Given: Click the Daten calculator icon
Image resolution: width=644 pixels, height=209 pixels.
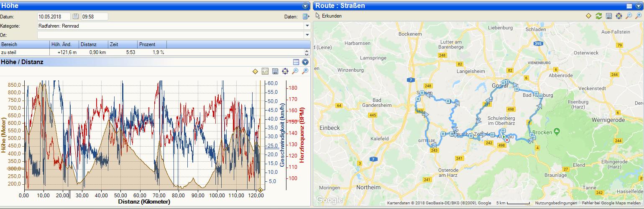Looking at the screenshot, I should pos(305,17).
